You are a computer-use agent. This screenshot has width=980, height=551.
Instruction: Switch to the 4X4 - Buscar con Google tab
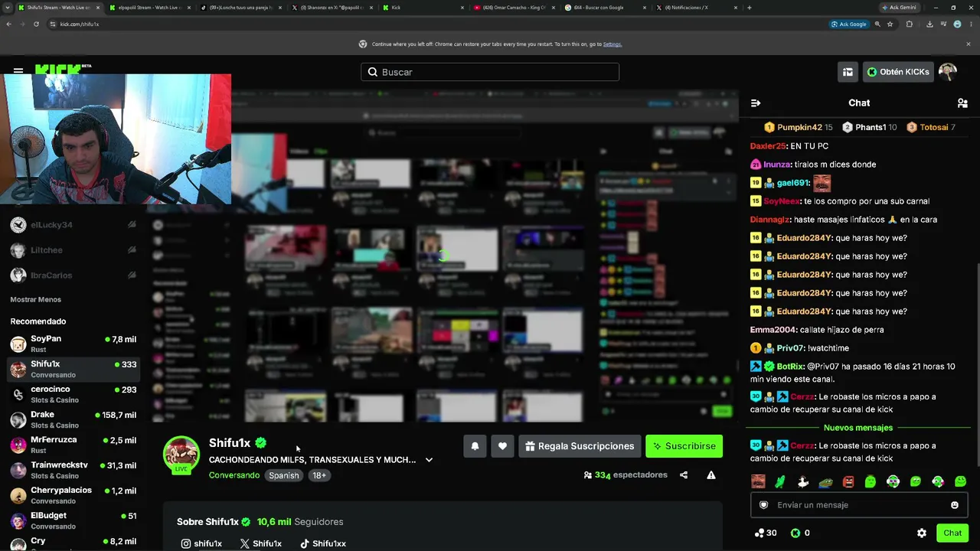point(604,8)
